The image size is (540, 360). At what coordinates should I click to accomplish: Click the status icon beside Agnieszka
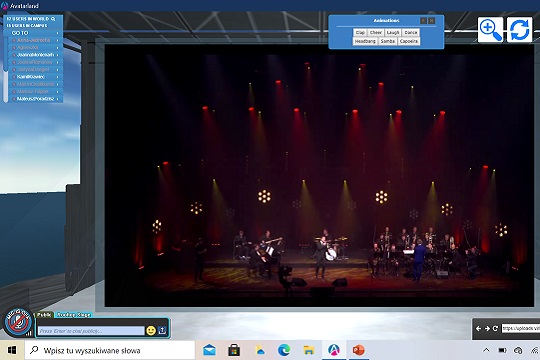pos(14,48)
